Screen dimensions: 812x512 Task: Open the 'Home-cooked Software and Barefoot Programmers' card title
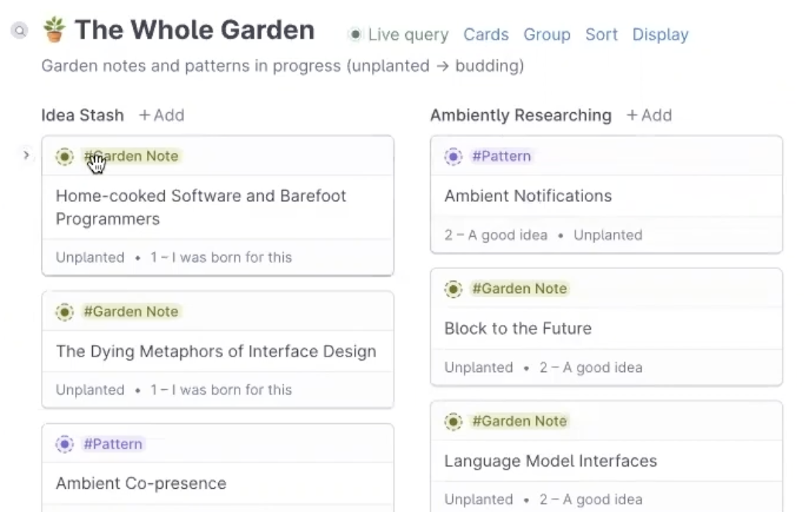(x=201, y=207)
